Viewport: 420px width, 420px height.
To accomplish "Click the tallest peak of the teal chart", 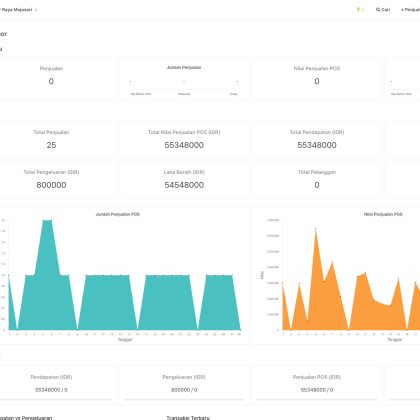I will click(47, 220).
